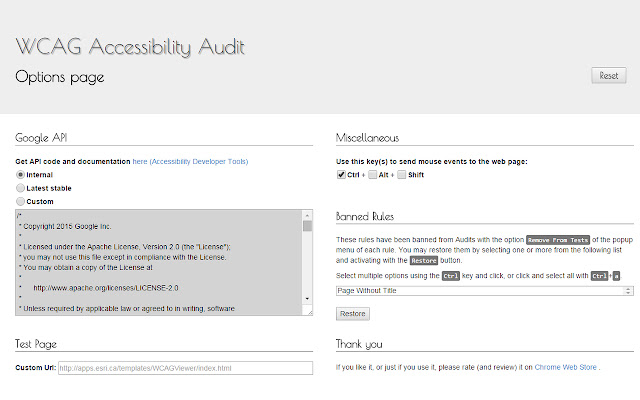Screen dimensions: 640x400
Task: Click the banned rules list up arrow
Action: 627,288
